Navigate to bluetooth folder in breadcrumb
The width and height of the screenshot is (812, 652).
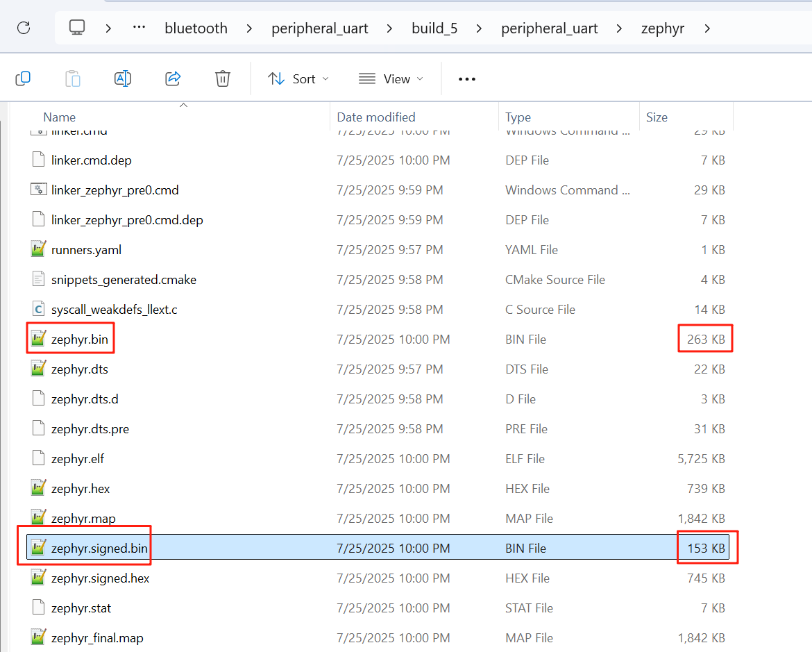(x=196, y=28)
